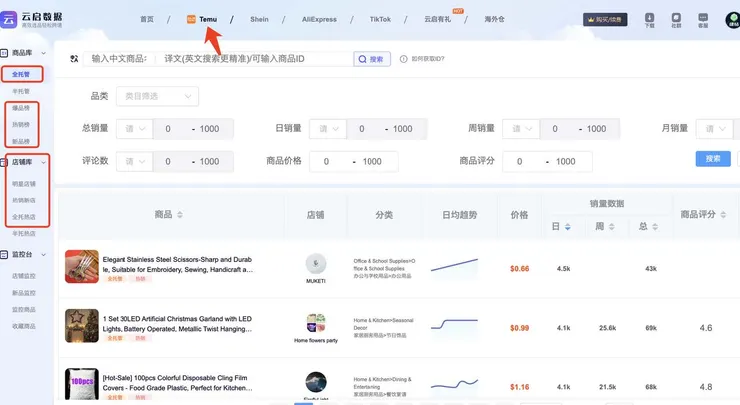
Task: Click the blue 搜索 filter button
Action: (x=713, y=159)
